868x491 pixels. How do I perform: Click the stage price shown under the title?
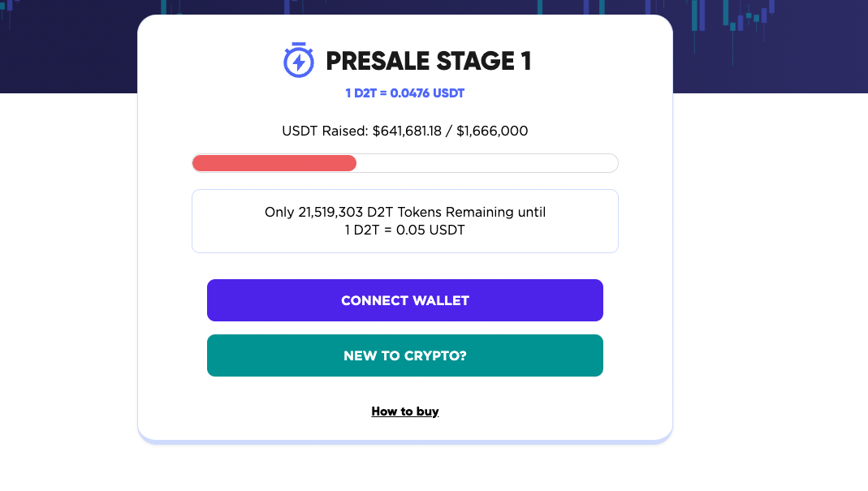tap(405, 93)
